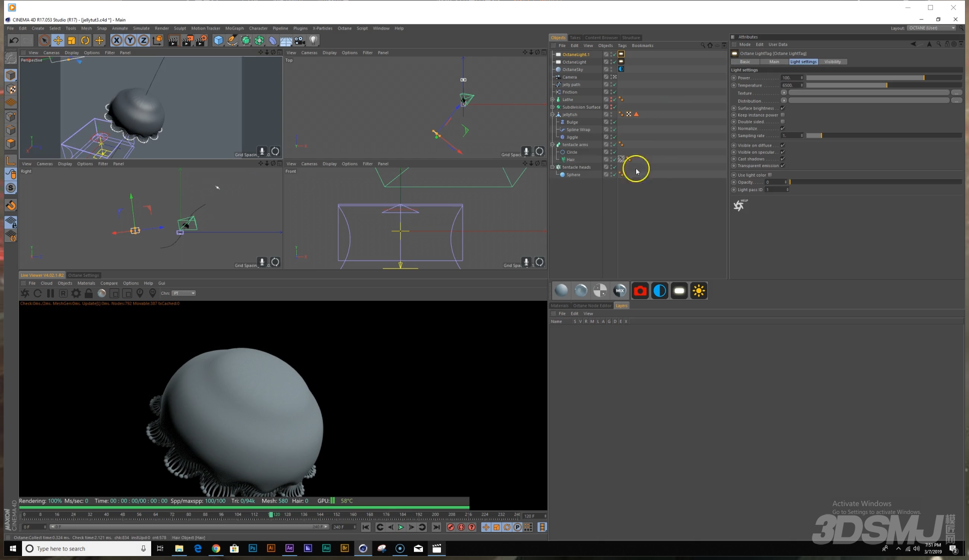Click Distribution browse ellipsis button
The image size is (969, 560).
[956, 101]
